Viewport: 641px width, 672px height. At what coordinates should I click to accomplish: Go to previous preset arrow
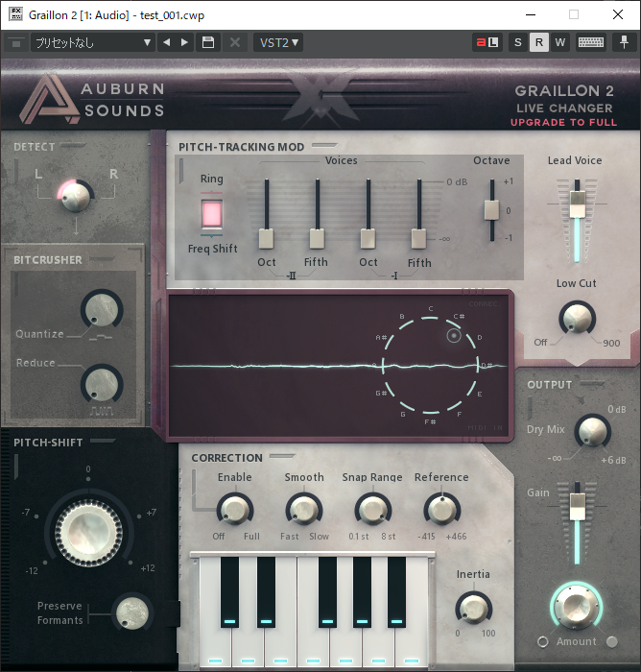pos(167,42)
